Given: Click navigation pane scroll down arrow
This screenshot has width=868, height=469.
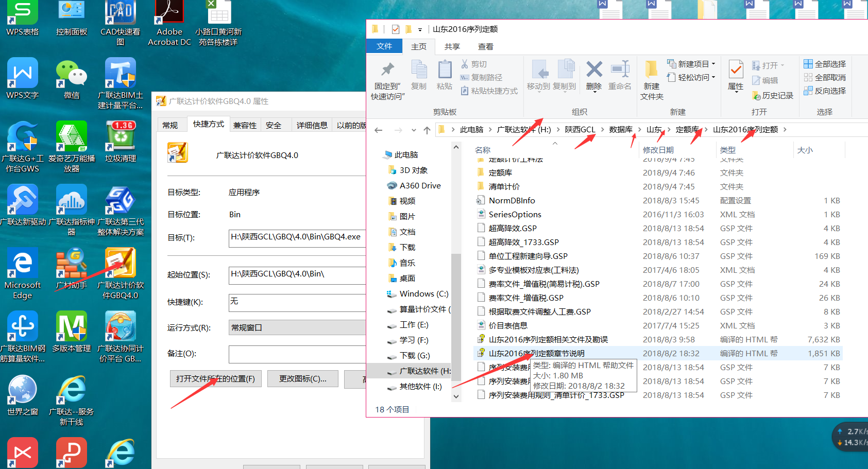Looking at the screenshot, I should (x=456, y=396).
